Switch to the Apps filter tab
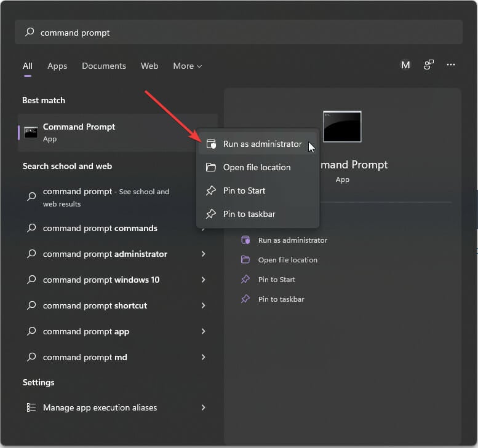Image resolution: width=478 pixels, height=448 pixels. tap(57, 66)
